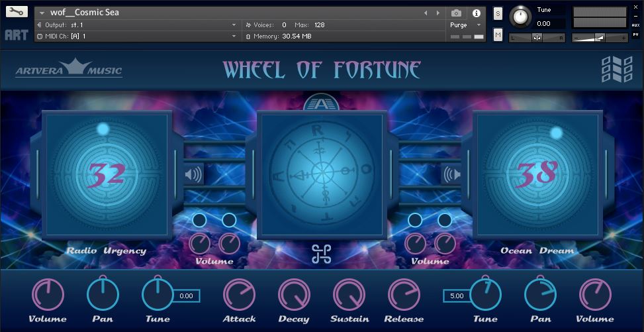Solo the instrument with the S button

(498, 13)
